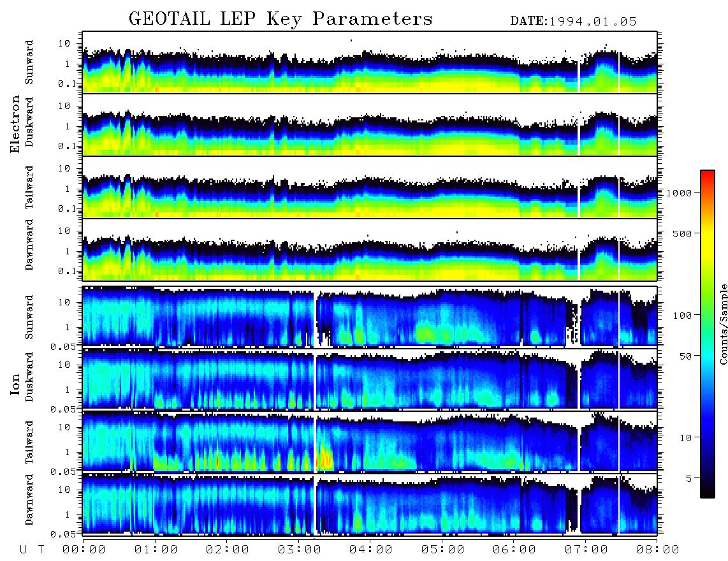
Task: Click the Ion Tailward spectrogram panel
Action: pyautogui.click(x=370, y=442)
